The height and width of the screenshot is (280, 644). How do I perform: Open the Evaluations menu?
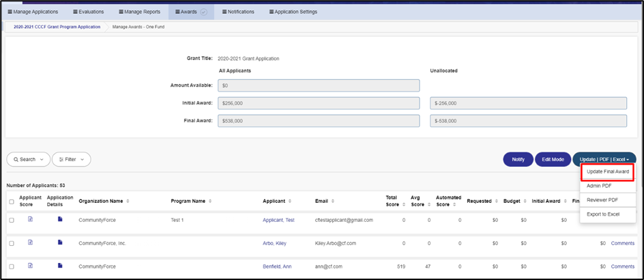coord(88,12)
